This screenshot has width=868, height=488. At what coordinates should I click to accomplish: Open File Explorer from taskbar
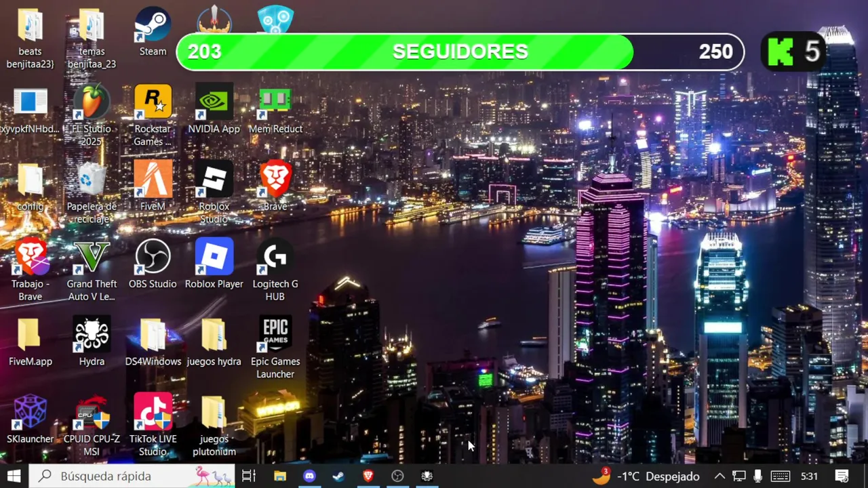pyautogui.click(x=280, y=476)
